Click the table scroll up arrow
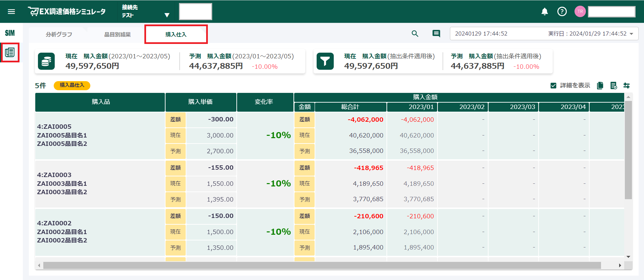Viewport: 644px width, 280px height. coord(628,97)
